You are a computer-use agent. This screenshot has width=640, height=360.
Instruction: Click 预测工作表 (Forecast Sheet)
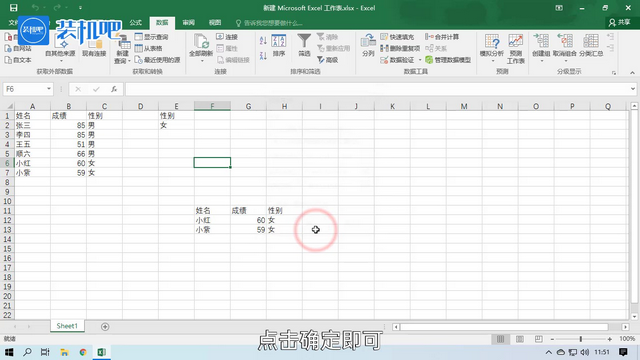click(x=516, y=49)
